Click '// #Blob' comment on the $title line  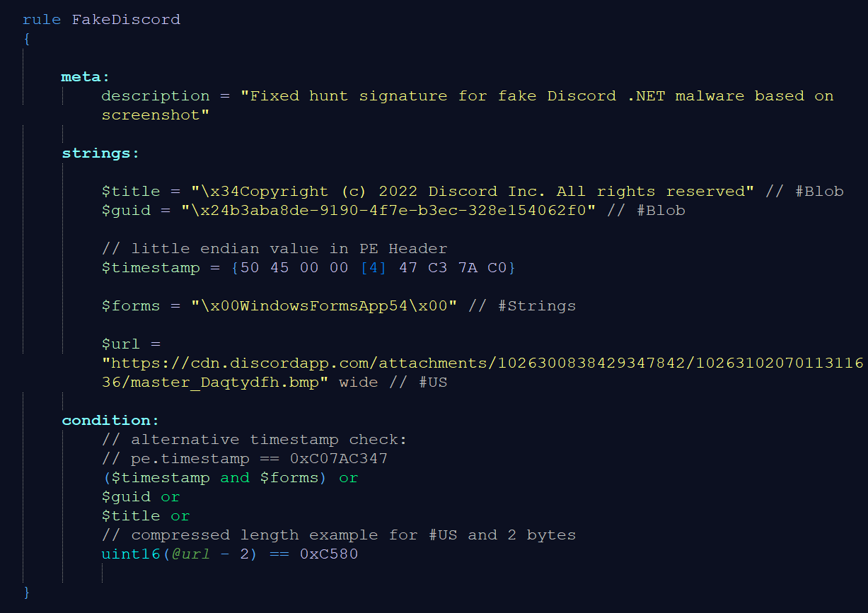804,192
